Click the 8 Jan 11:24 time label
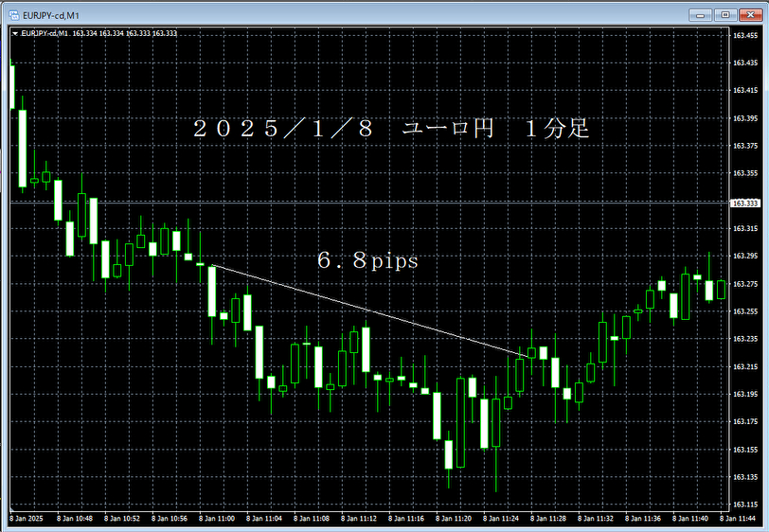The image size is (769, 532). (501, 518)
